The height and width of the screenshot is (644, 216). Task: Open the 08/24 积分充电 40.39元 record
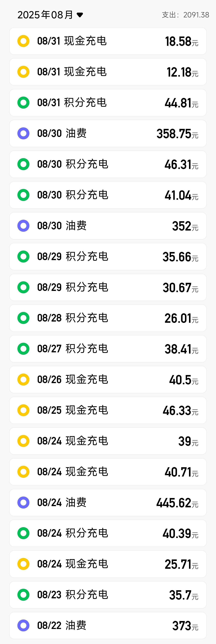point(108,533)
